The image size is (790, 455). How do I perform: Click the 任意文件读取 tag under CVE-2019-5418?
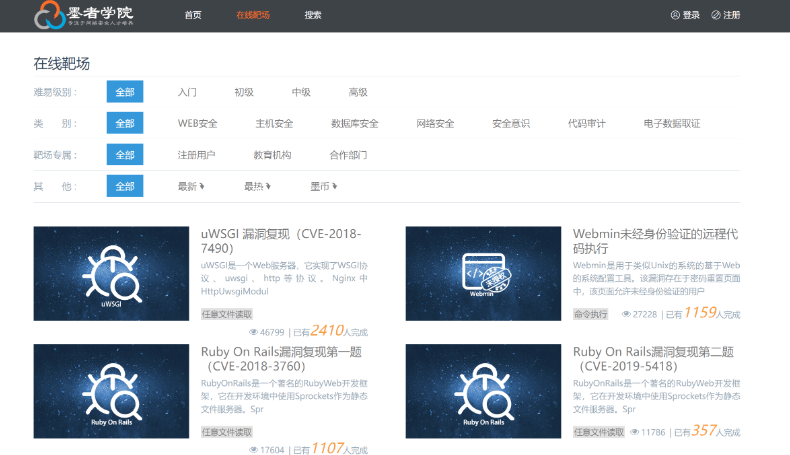coord(599,432)
